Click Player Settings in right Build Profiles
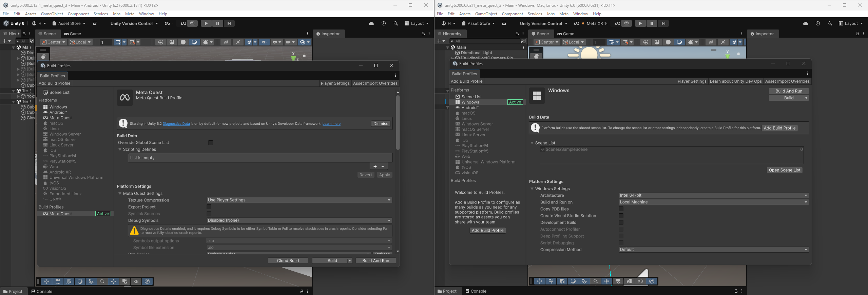The width and height of the screenshot is (868, 295). (692, 81)
